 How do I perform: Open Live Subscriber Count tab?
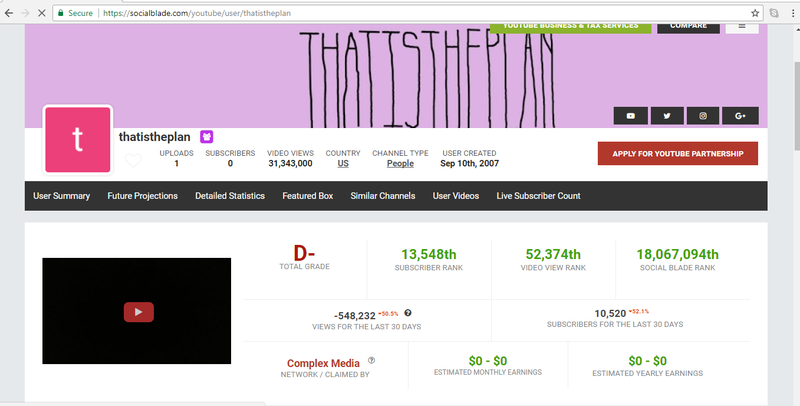(538, 196)
